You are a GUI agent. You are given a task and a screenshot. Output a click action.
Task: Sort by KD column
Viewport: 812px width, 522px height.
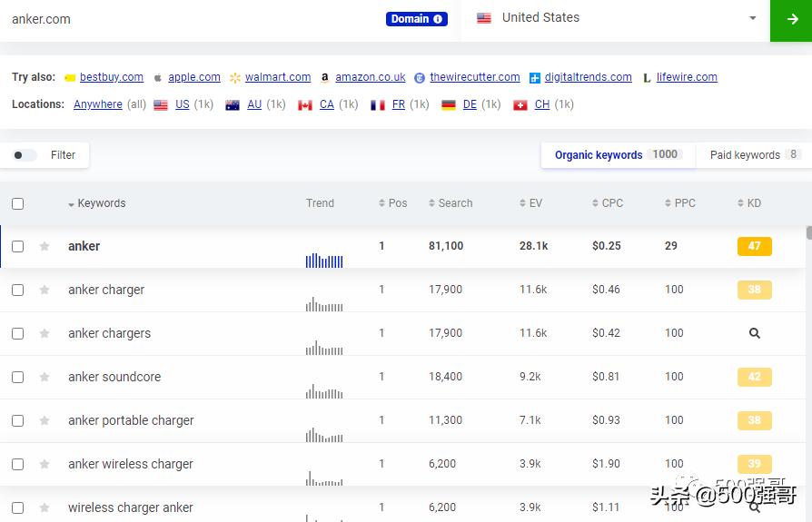coord(749,203)
